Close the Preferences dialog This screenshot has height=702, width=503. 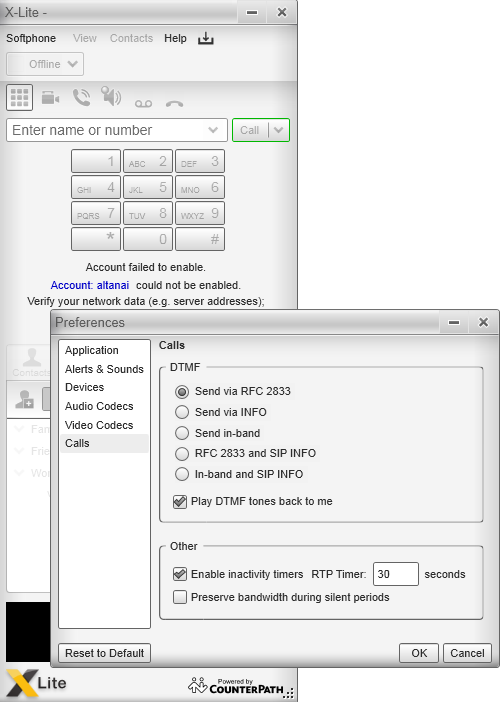coord(483,322)
